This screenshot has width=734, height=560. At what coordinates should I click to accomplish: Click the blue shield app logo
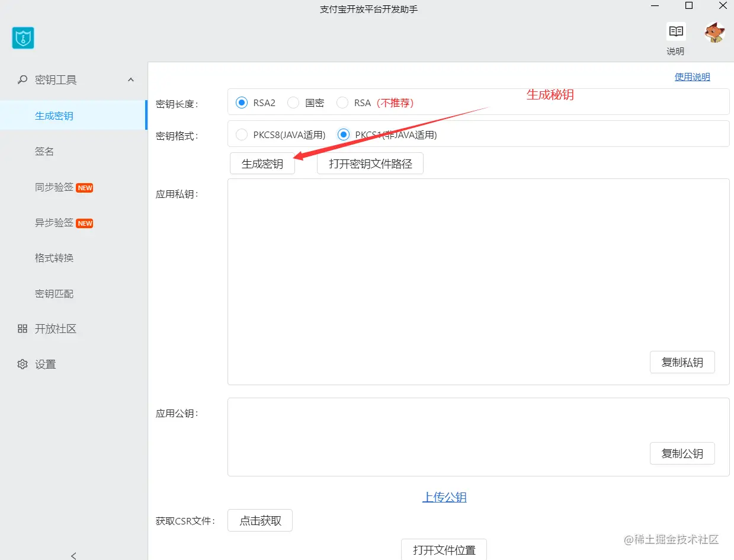pos(23,38)
